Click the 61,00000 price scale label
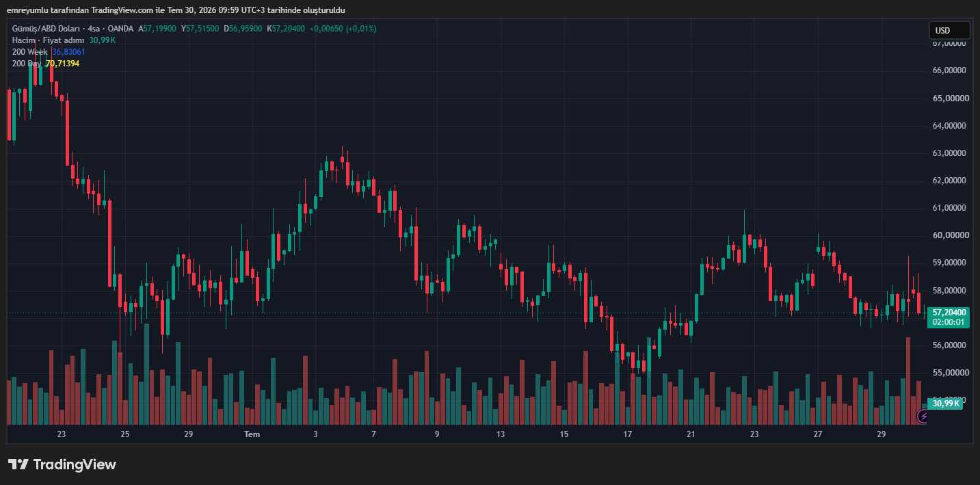980x485 pixels. tap(951, 208)
